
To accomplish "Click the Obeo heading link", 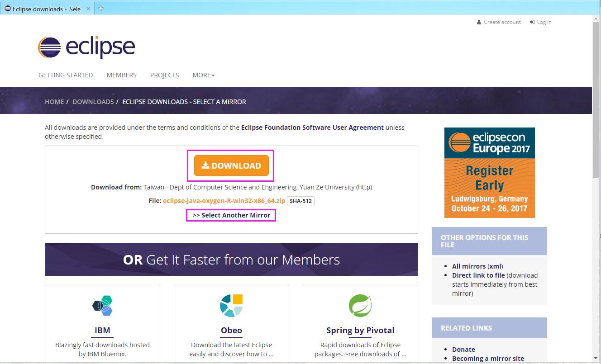I will point(231,331).
